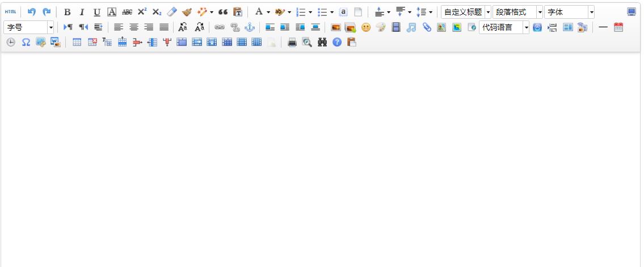Viewport: 644px width, 267px height.
Task: Toggle italic formatting
Action: tap(82, 12)
